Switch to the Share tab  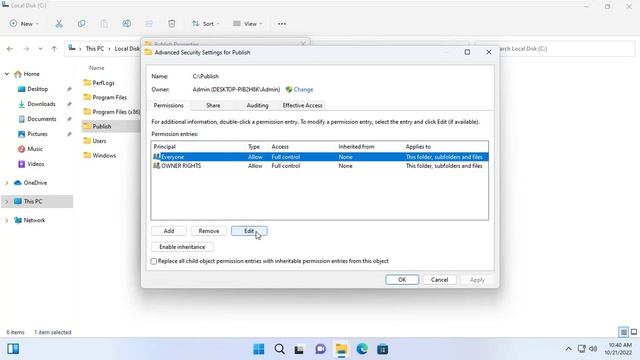pyautogui.click(x=213, y=105)
